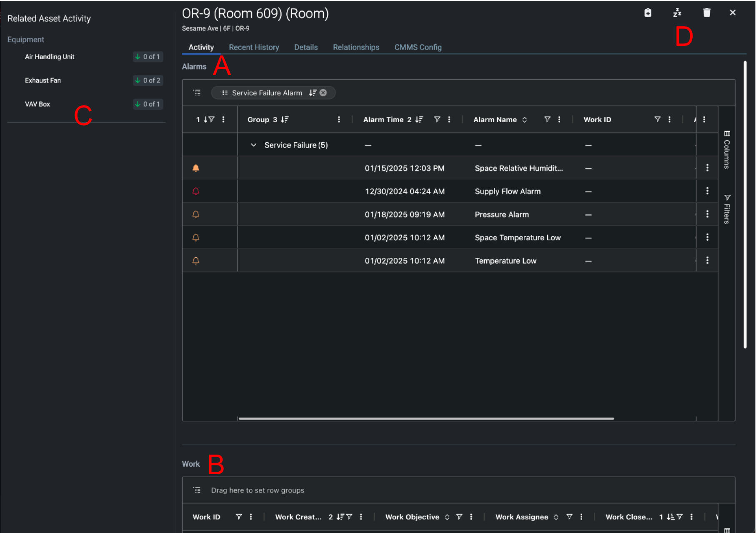The image size is (756, 533).
Task: Click the red bell icon for Supply Flow Alarm
Action: 196,191
